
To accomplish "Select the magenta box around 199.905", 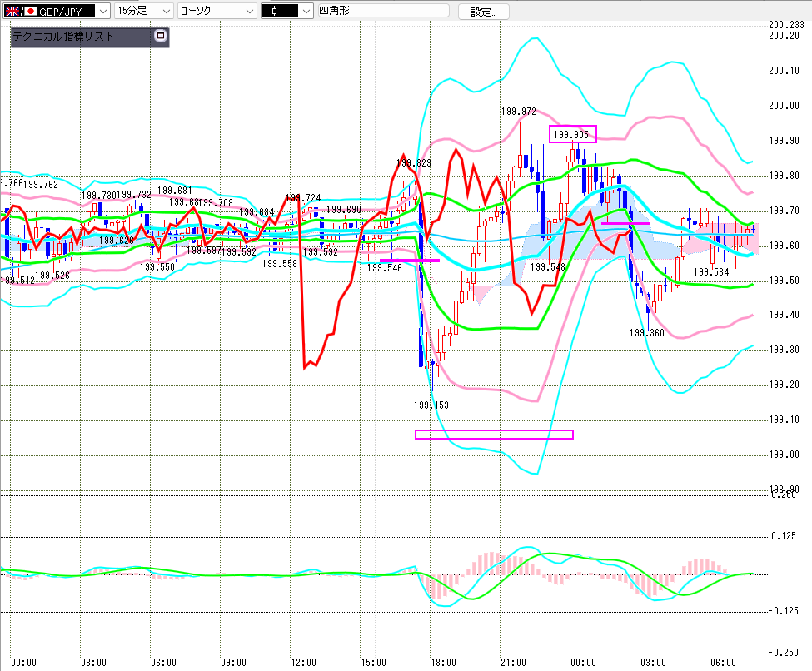I will (x=573, y=134).
